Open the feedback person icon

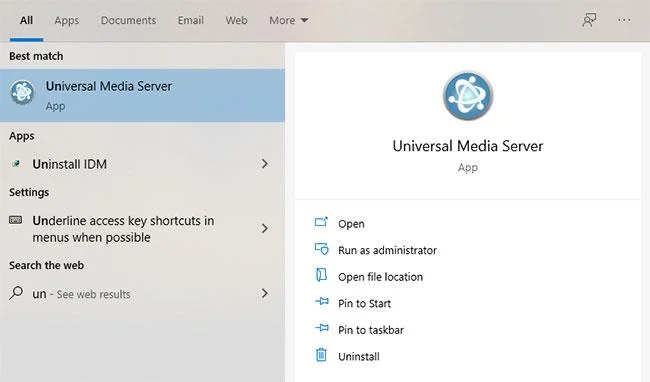(589, 20)
